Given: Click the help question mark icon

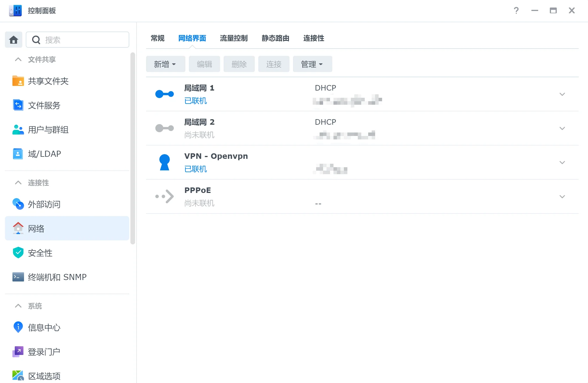Looking at the screenshot, I should [516, 11].
